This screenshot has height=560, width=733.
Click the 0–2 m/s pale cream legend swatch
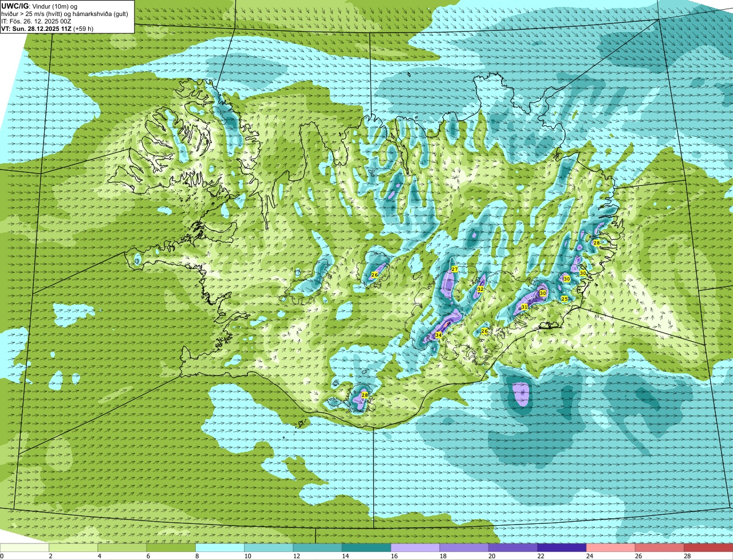[x=25, y=548]
